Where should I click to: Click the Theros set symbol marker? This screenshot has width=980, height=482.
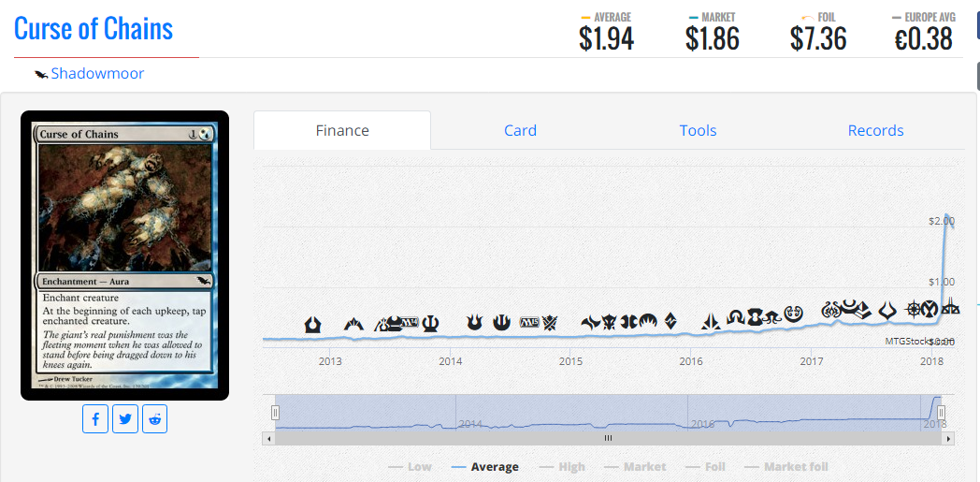431,324
